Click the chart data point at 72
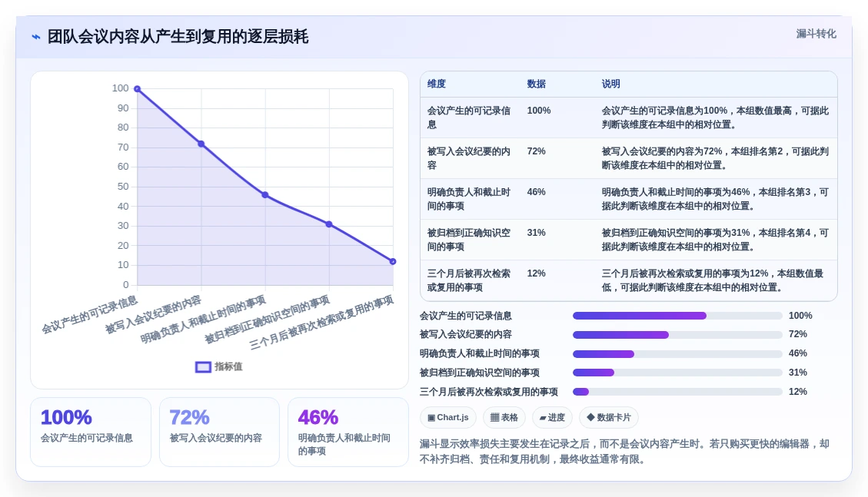 click(201, 144)
